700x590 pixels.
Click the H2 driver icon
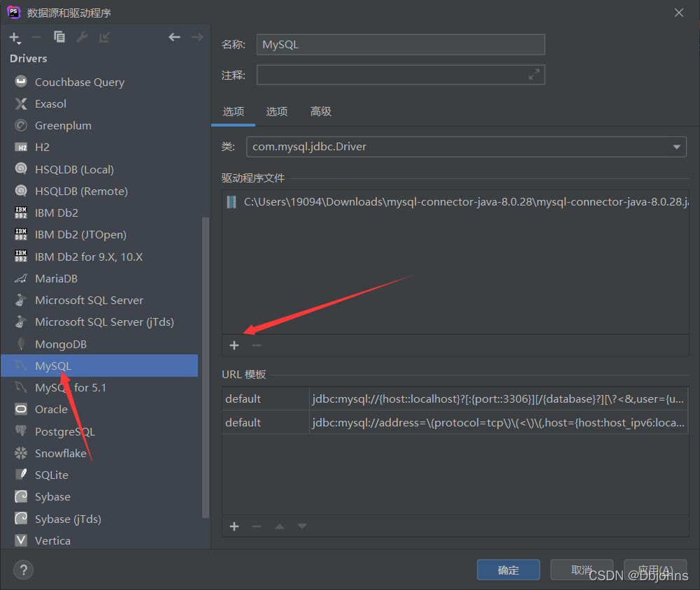click(21, 147)
